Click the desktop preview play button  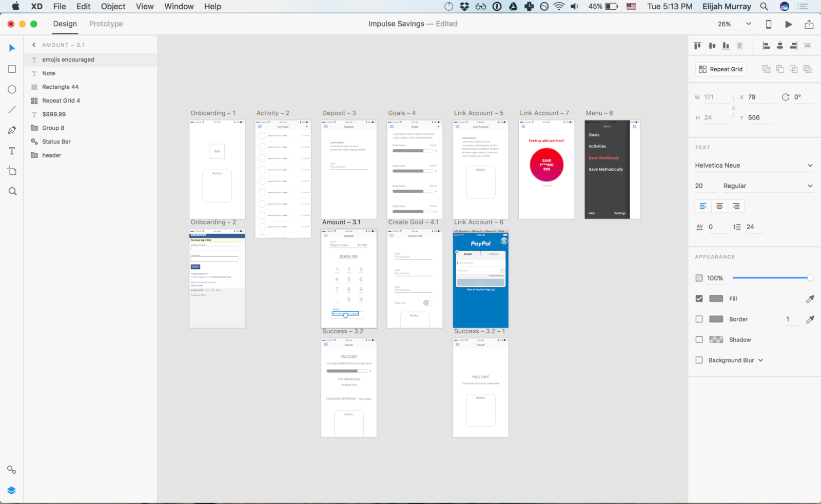click(x=789, y=24)
